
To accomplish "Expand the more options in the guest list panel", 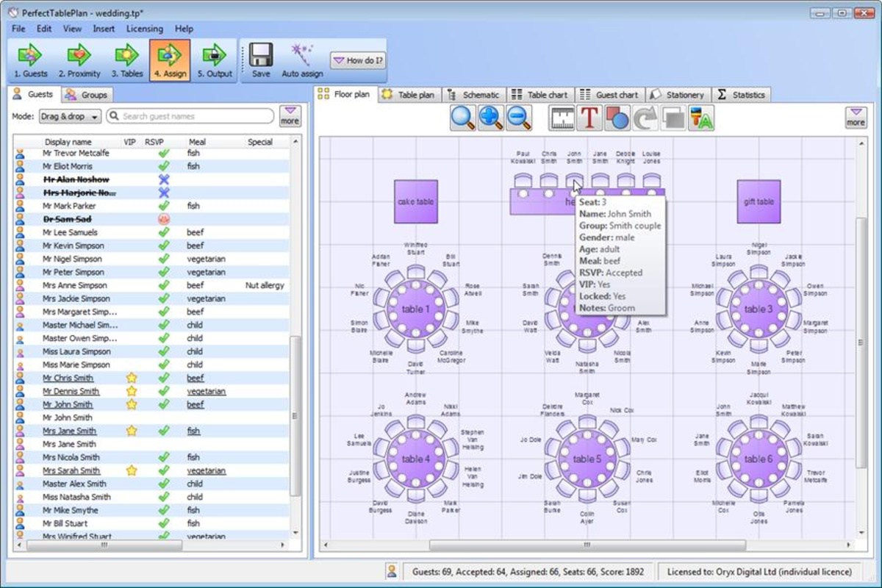I will point(290,116).
